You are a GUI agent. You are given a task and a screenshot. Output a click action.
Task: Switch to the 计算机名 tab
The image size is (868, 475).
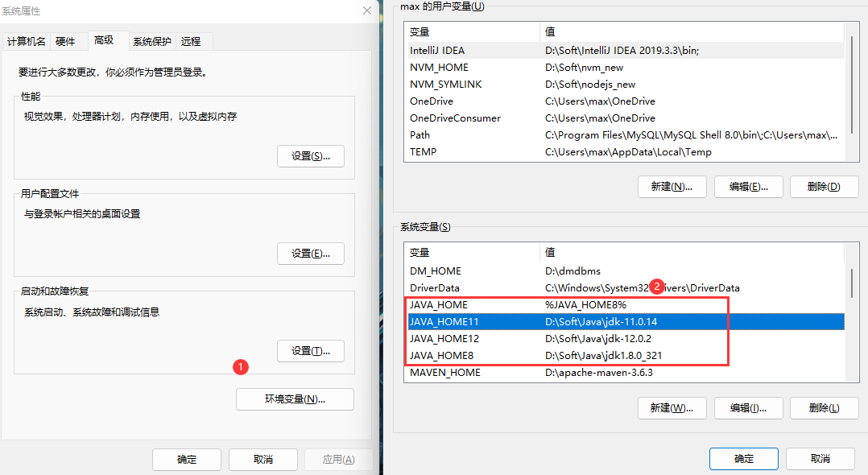(x=26, y=42)
